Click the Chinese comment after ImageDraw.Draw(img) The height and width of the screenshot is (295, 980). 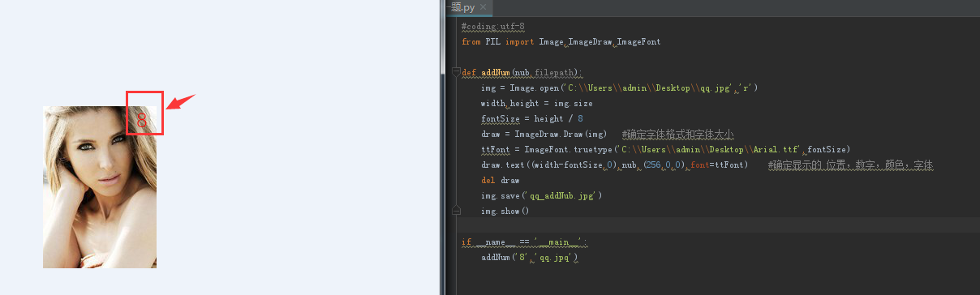677,134
